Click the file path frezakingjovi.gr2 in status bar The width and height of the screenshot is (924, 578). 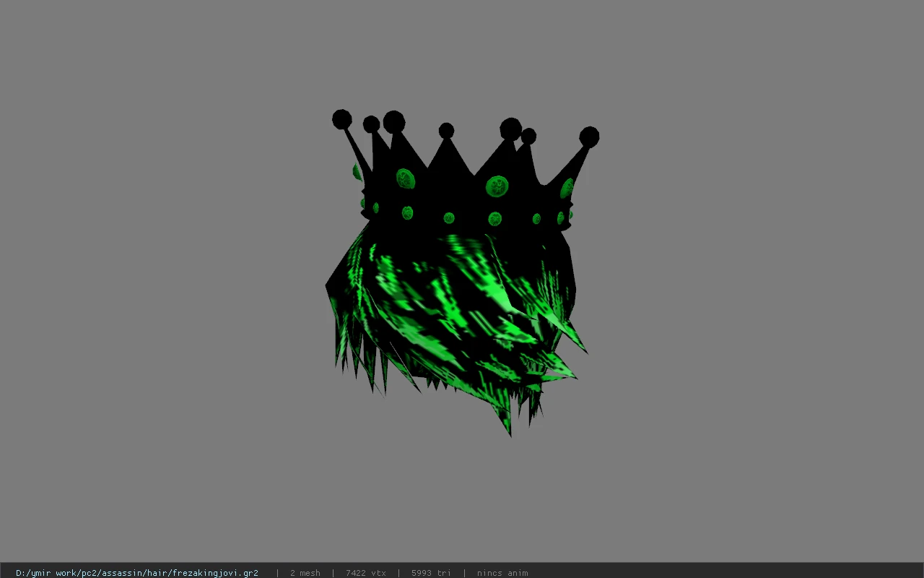click(137, 573)
